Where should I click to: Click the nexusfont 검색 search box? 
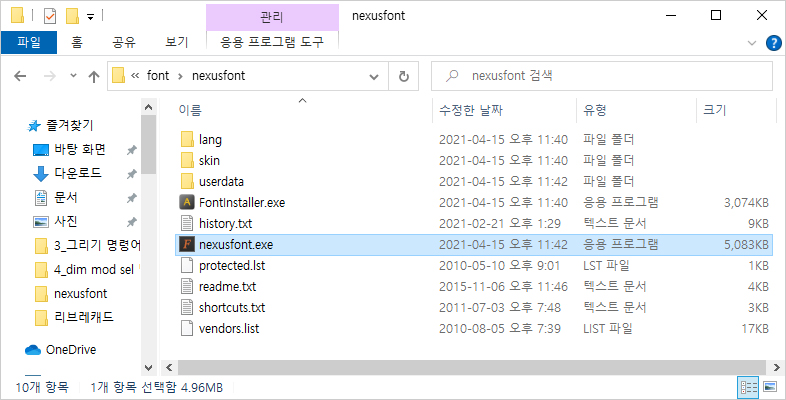602,76
